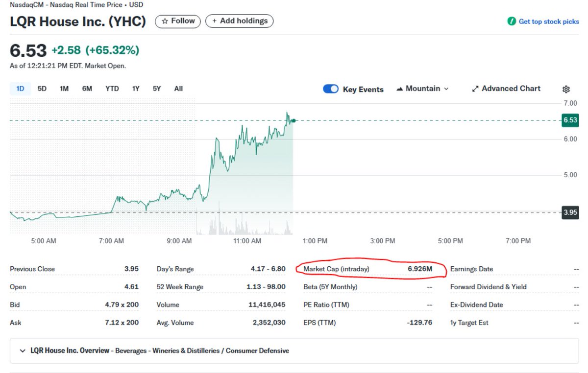Click the Mountain chart type icon
588x373 pixels.
399,89
